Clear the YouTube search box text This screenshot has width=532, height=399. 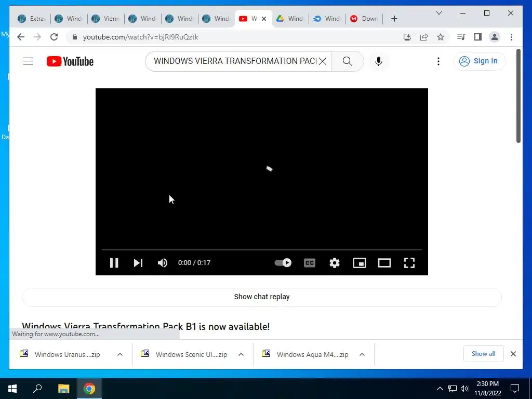click(x=323, y=61)
